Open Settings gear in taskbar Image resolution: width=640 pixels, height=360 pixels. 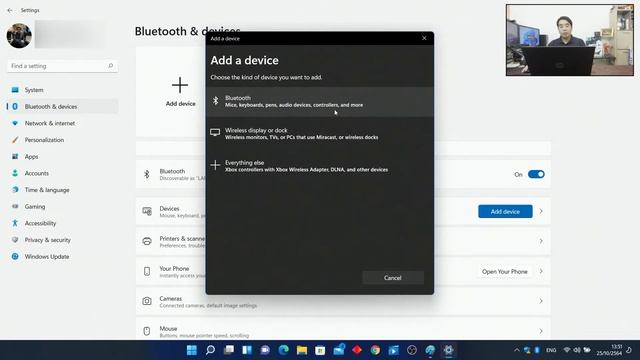click(x=449, y=350)
